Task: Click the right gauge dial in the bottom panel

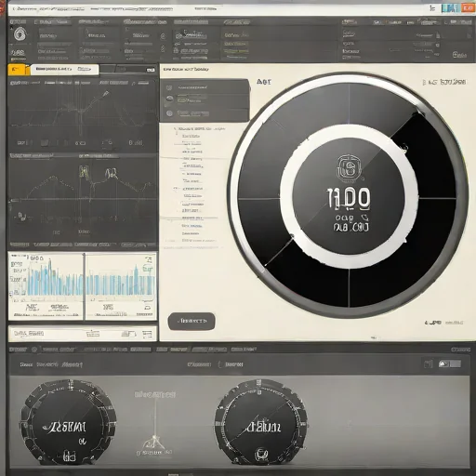Action: click(261, 421)
